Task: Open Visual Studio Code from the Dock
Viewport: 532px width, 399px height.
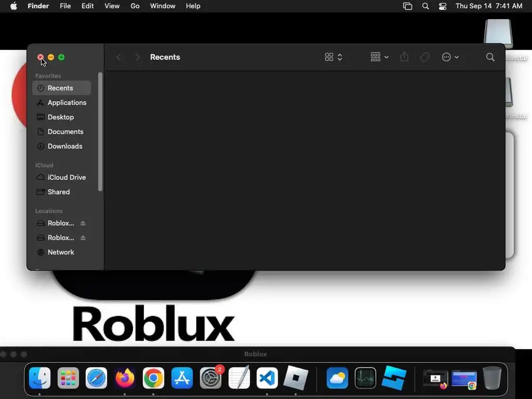Action: point(267,378)
